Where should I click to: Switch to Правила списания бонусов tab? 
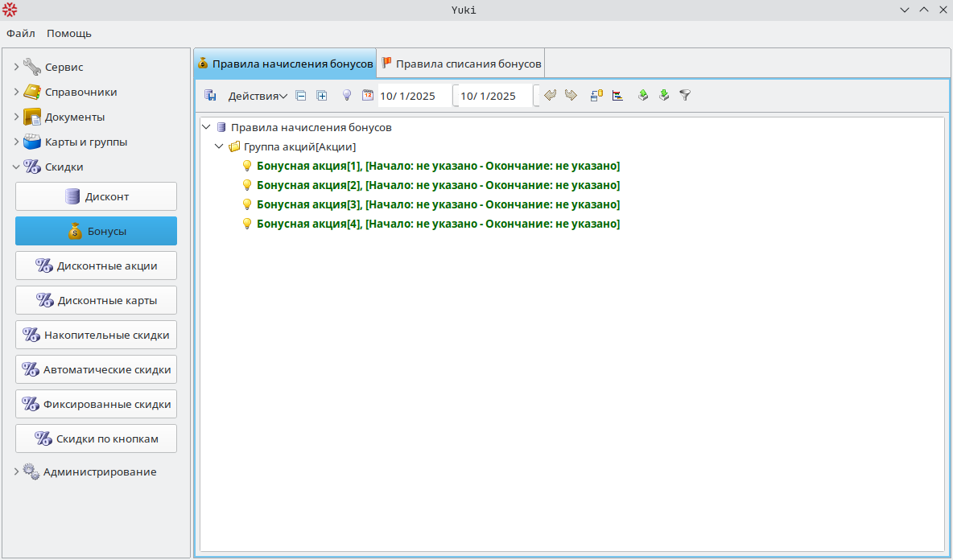[x=462, y=64]
